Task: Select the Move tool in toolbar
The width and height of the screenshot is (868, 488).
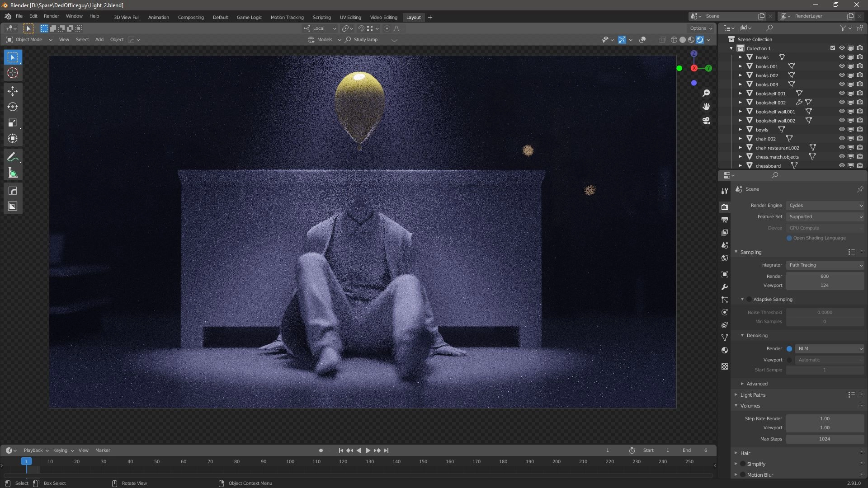Action: (x=13, y=91)
